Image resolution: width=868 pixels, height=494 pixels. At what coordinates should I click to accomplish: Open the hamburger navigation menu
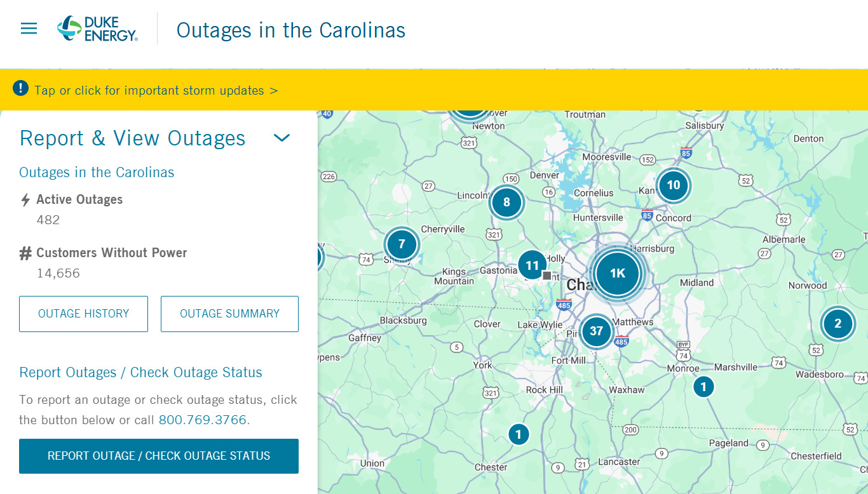29,29
